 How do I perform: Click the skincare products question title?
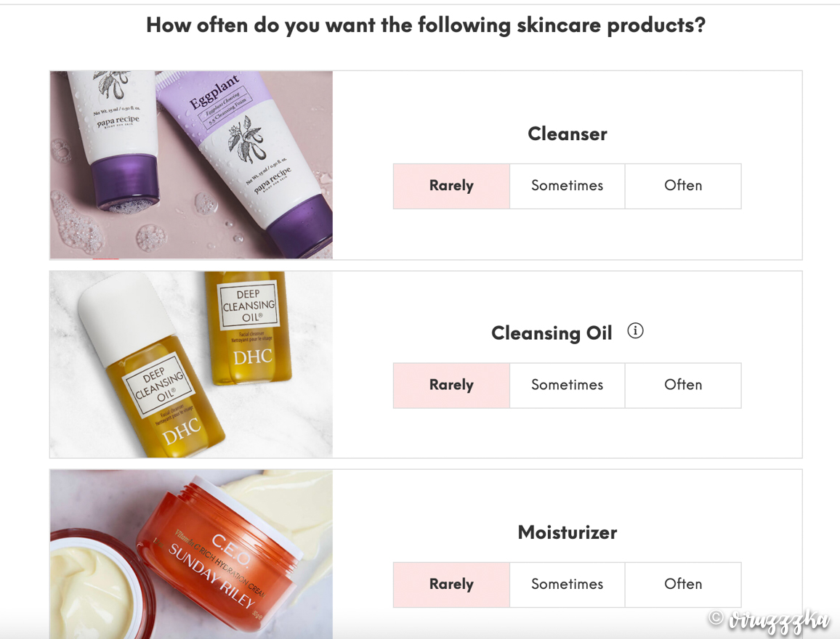point(426,25)
